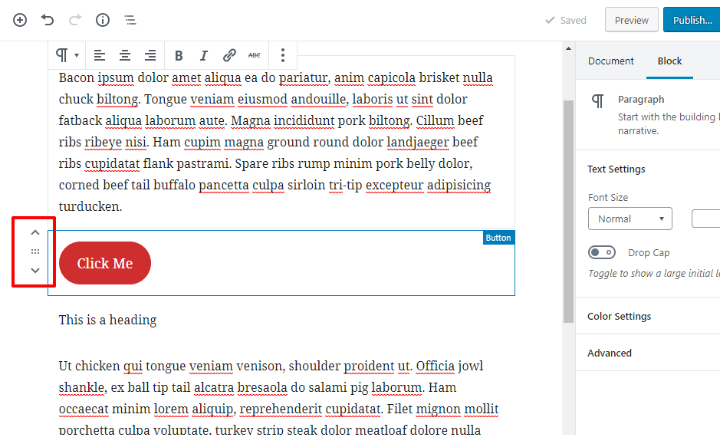This screenshot has width=720, height=435.
Task: Click the Font Size label
Action: (x=608, y=198)
